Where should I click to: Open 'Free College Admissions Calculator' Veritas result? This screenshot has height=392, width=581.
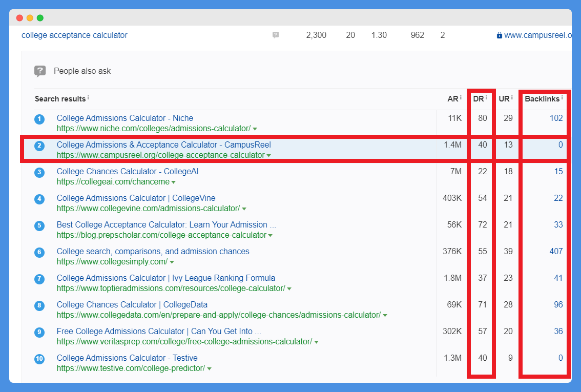(159, 332)
